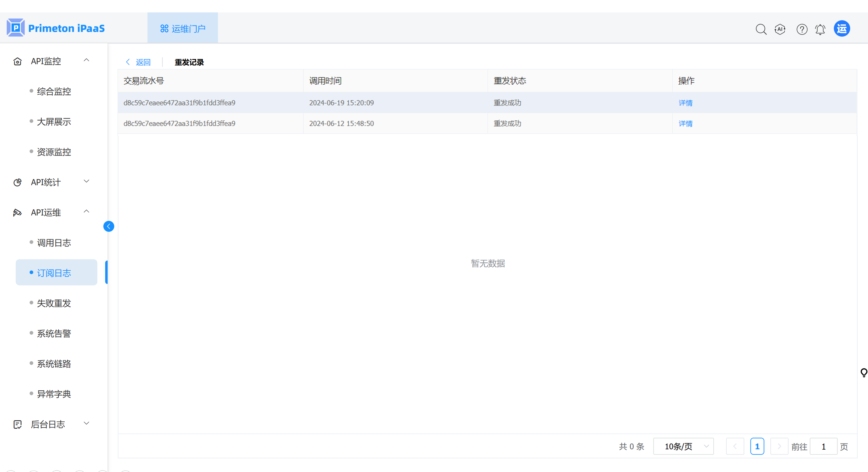This screenshot has height=472, width=868.
Task: Open the notification bell
Action: pyautogui.click(x=820, y=29)
